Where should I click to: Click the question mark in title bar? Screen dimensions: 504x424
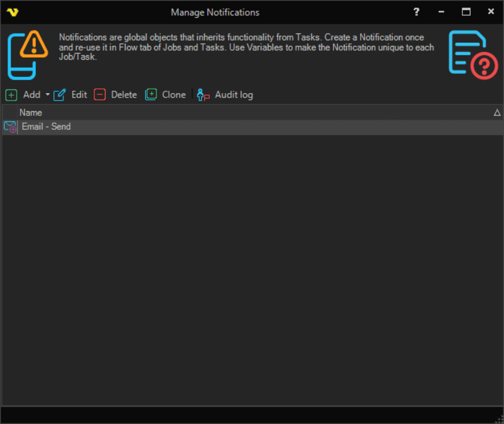point(416,12)
